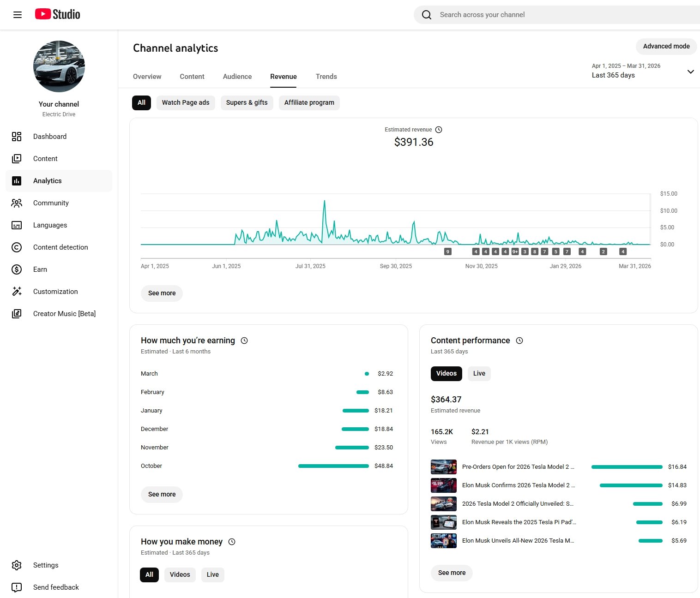Viewport: 700px width, 598px height.
Task: Open the hamburger navigation menu
Action: 18,15
